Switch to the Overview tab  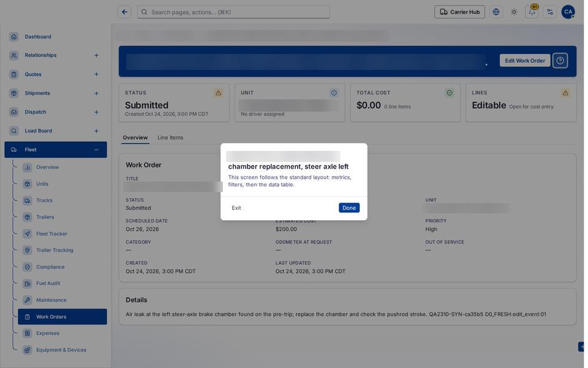coord(135,138)
